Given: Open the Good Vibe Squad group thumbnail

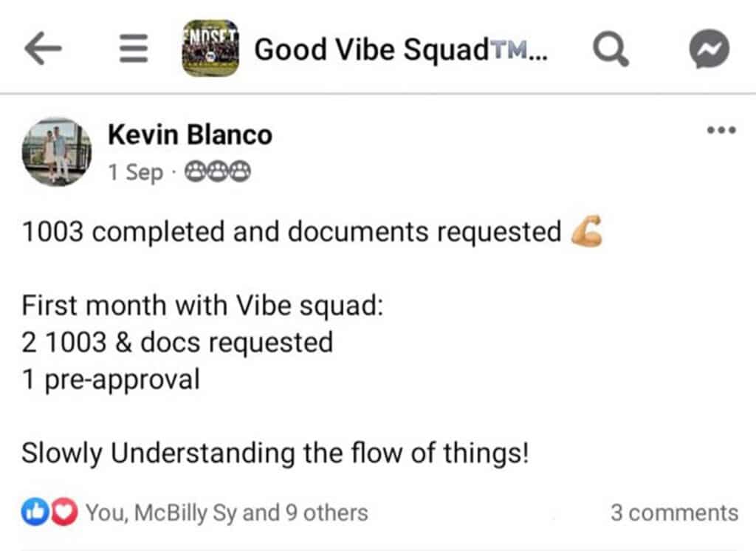Looking at the screenshot, I should tap(210, 48).
